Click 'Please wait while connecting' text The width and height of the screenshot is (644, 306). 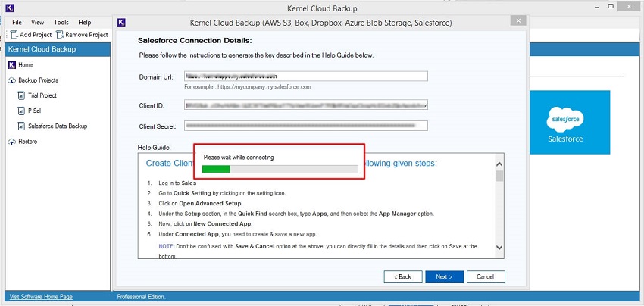pyautogui.click(x=239, y=158)
